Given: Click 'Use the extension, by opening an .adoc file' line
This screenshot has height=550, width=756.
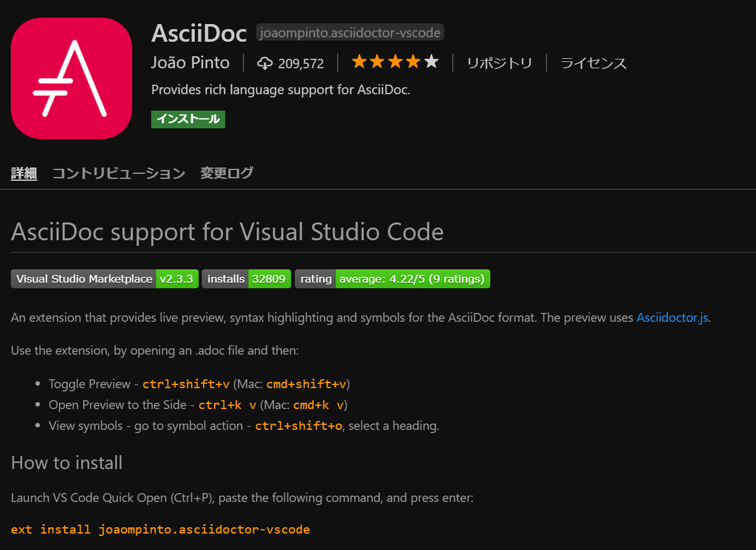Looking at the screenshot, I should 155,350.
